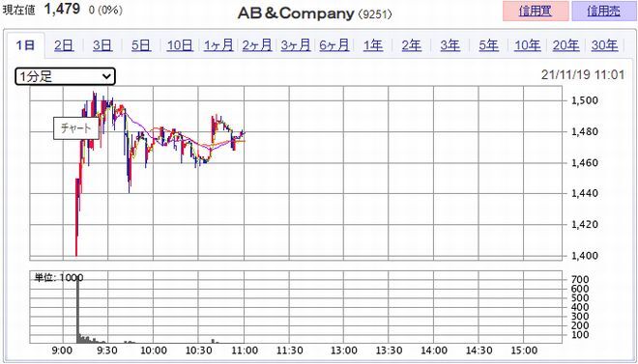Click the 10:30 time axis label

pyautogui.click(x=198, y=350)
